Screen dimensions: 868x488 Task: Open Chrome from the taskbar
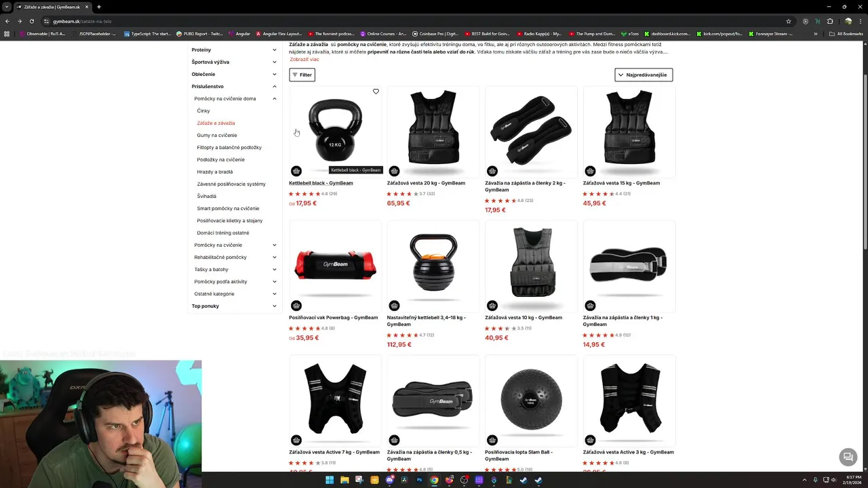pyautogui.click(x=434, y=480)
